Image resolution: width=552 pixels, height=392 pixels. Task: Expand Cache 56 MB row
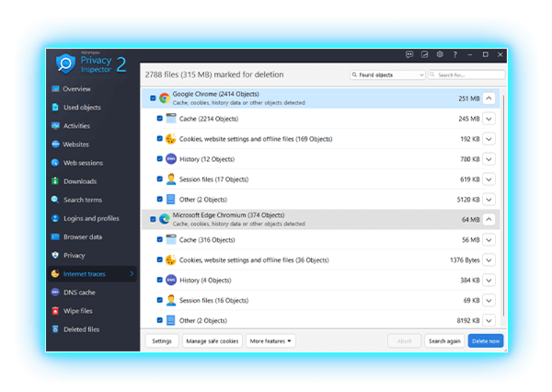tap(489, 240)
